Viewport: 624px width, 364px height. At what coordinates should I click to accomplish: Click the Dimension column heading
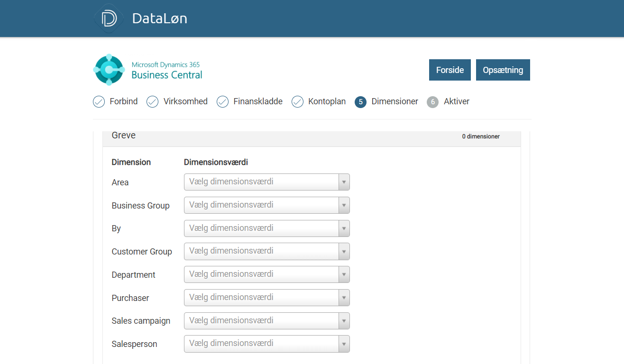coord(131,162)
